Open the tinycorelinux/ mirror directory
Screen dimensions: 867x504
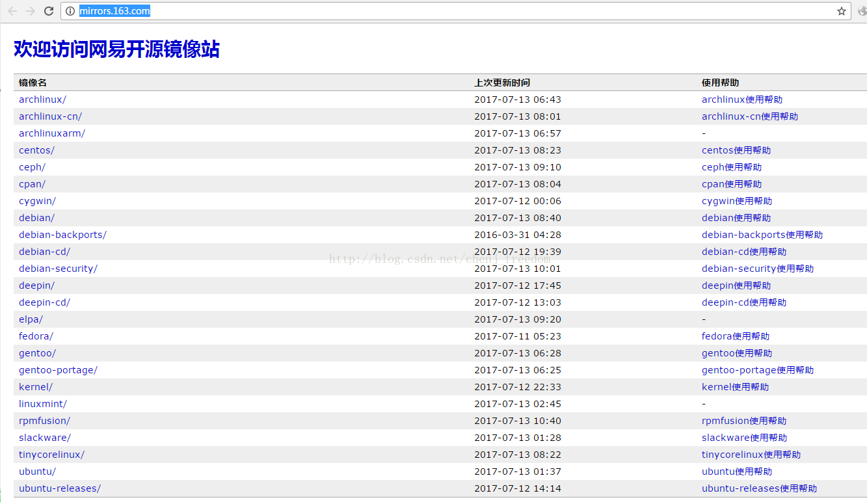click(x=51, y=455)
